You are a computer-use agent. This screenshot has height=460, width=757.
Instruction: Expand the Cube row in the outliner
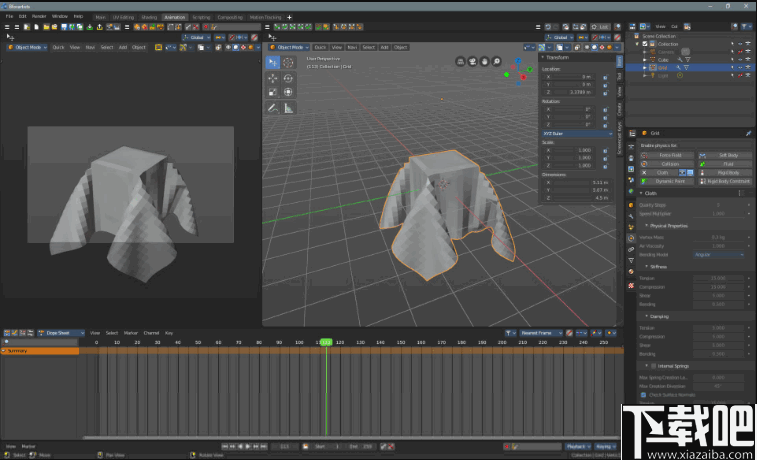click(x=645, y=60)
